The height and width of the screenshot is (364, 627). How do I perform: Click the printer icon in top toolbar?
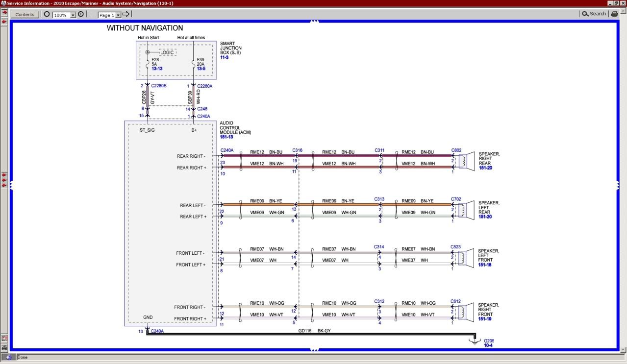(x=614, y=14)
